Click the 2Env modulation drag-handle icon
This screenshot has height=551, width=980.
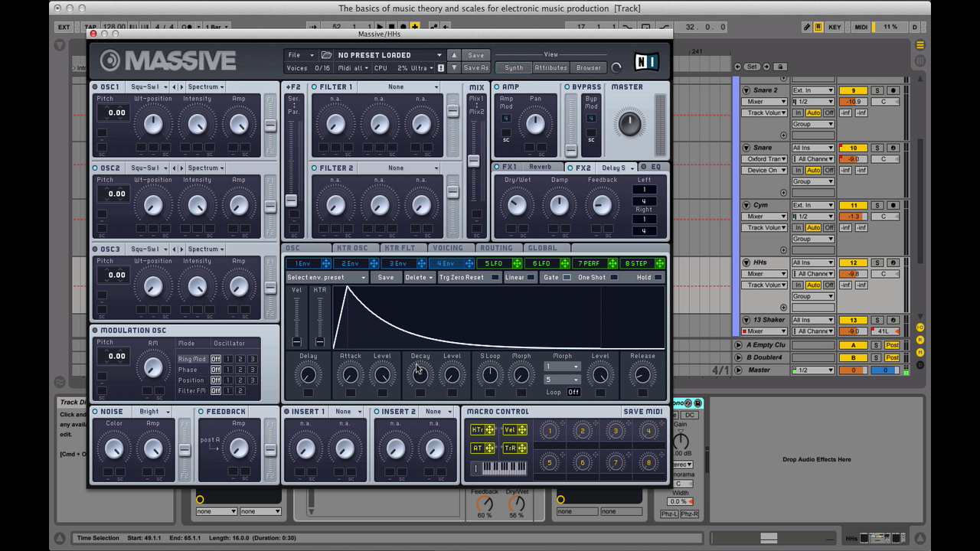pos(374,263)
